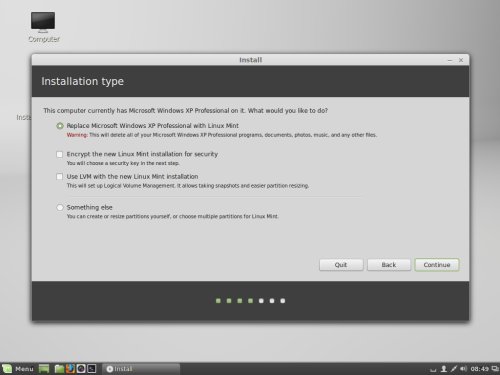Click the 'This computer currently has' question text

pyautogui.click(x=185, y=111)
